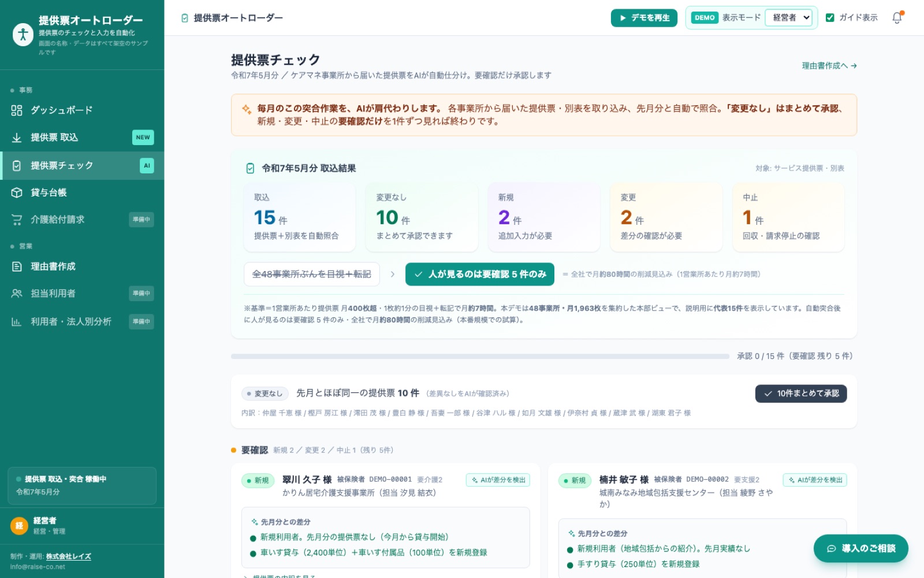Click the 提供票 取込 download icon
The height and width of the screenshot is (578, 924).
coord(17,138)
